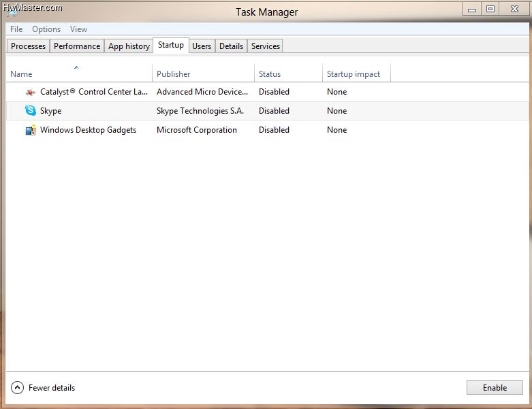Click the Enable button
The image size is (532, 409).
pos(495,388)
